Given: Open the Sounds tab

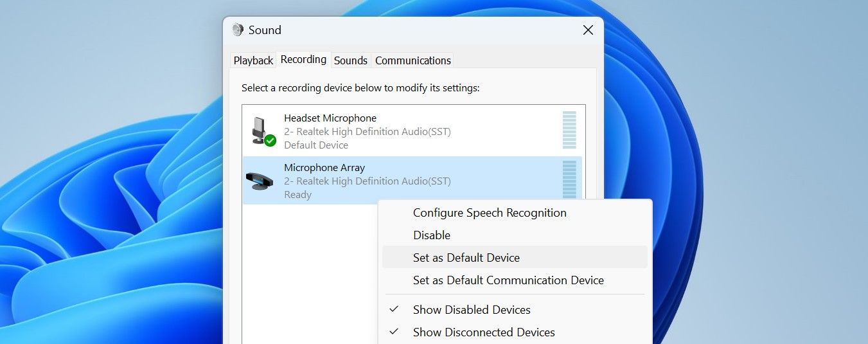Looking at the screenshot, I should point(351,60).
